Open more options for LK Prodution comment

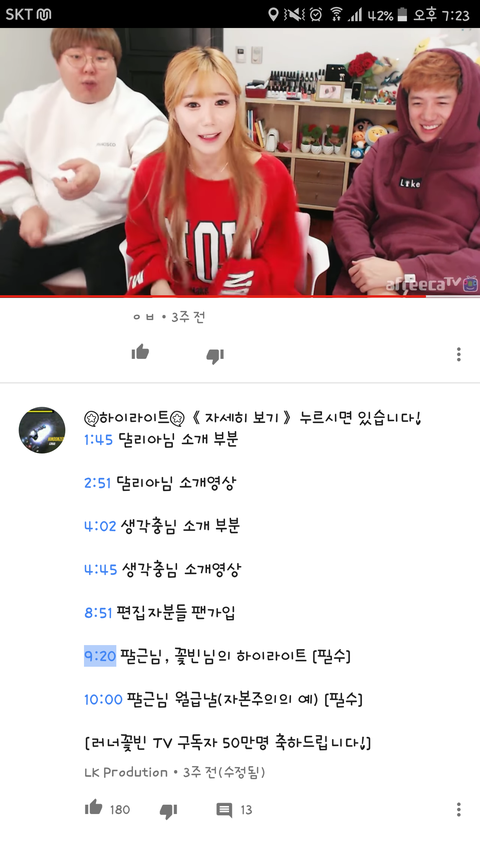(x=459, y=809)
